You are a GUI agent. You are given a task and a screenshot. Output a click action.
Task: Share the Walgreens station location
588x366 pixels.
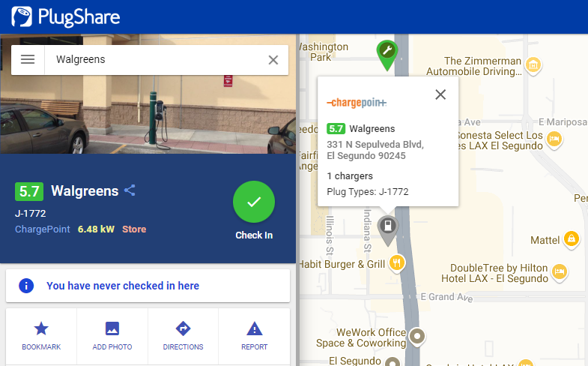point(130,190)
